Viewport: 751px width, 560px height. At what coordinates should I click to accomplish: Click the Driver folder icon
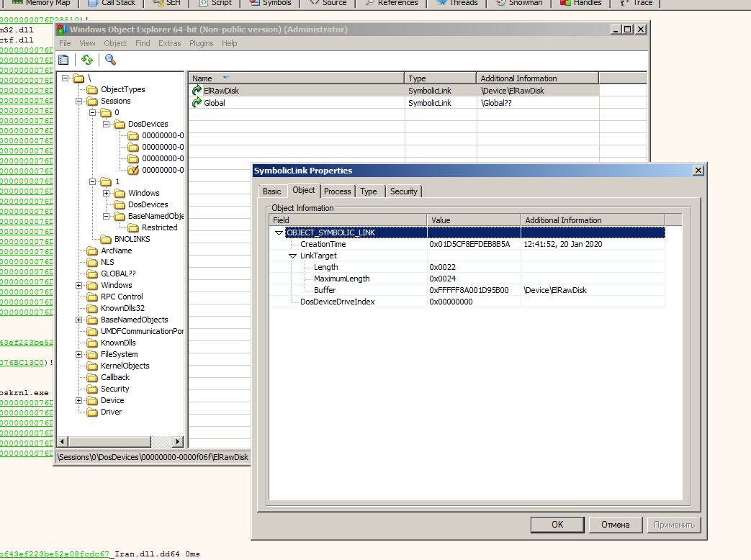pos(92,412)
